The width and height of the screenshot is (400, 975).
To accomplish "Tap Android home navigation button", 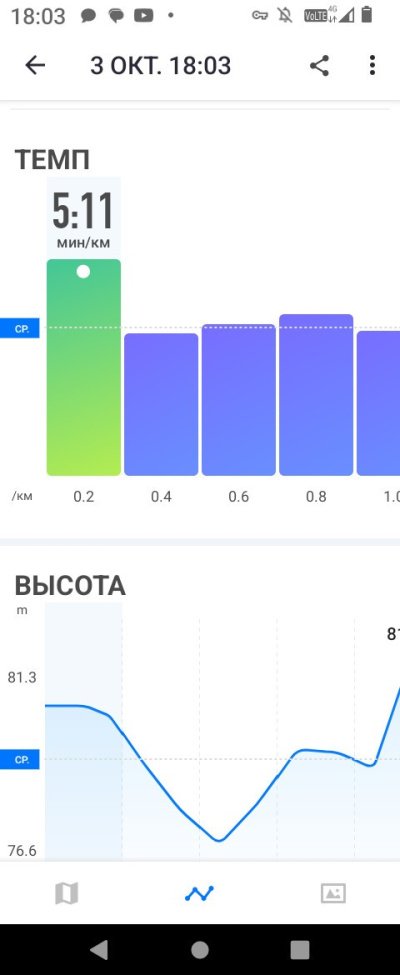I will coord(200,949).
